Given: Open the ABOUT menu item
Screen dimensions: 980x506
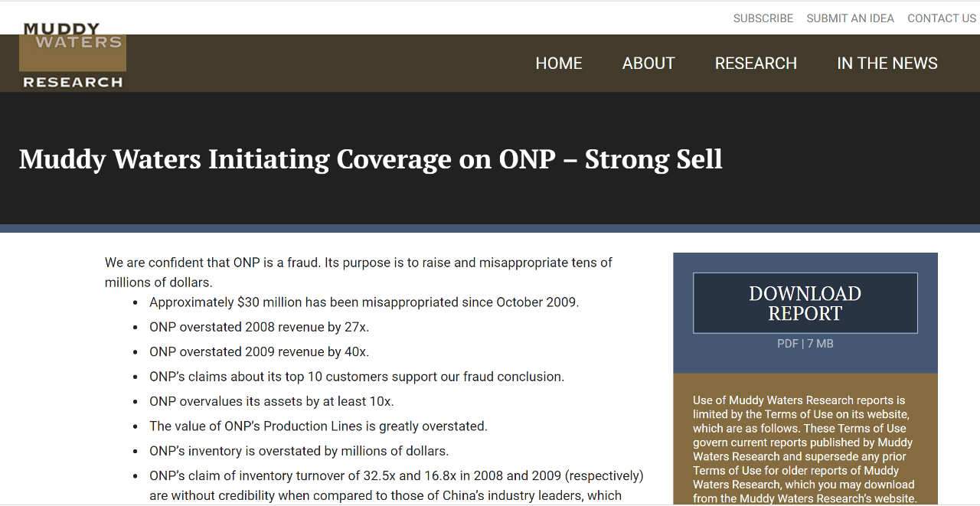Looking at the screenshot, I should [x=648, y=64].
